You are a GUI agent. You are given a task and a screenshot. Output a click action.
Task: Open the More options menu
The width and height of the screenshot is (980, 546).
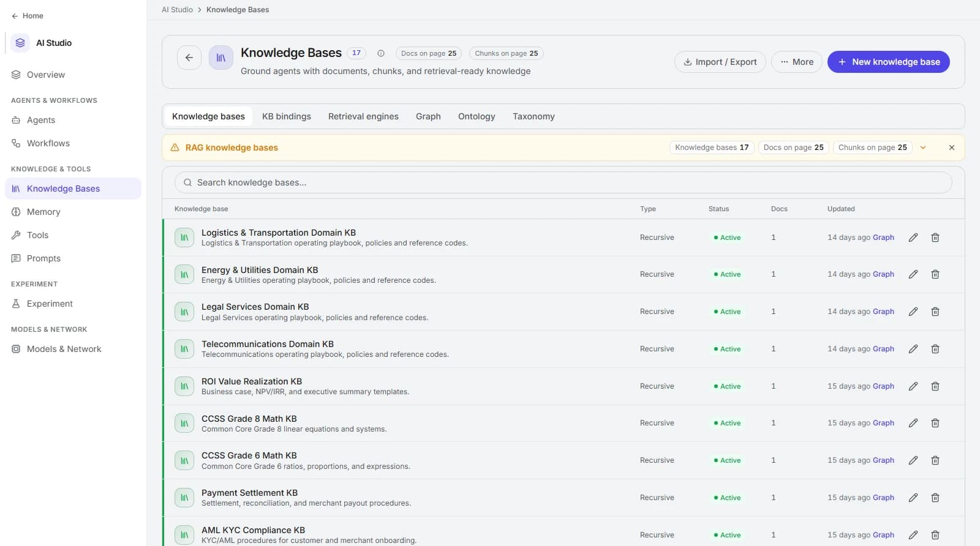797,62
